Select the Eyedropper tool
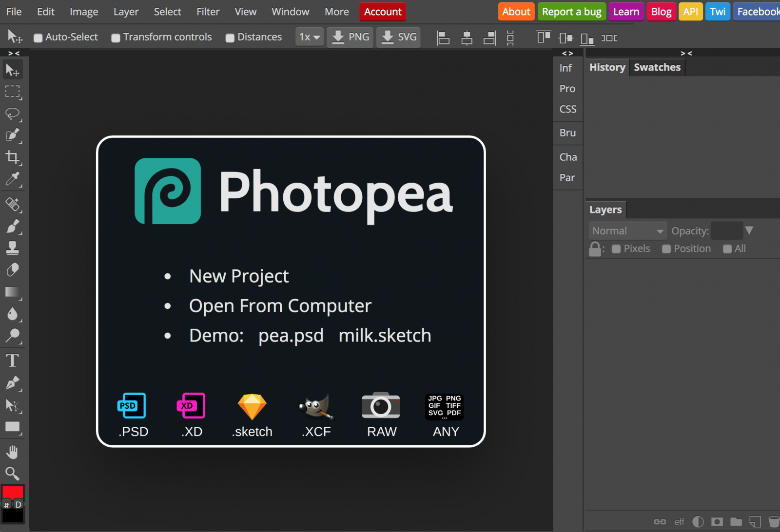Screen dimensions: 780x532 [13, 179]
